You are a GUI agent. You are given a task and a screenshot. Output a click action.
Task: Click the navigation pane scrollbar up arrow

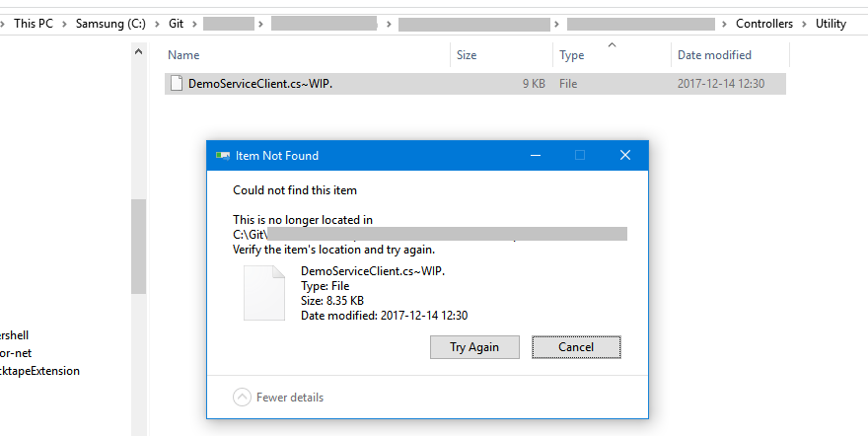click(138, 51)
